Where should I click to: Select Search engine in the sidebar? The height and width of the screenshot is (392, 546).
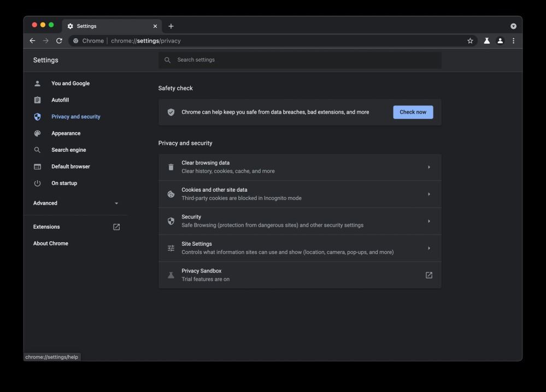pyautogui.click(x=68, y=150)
